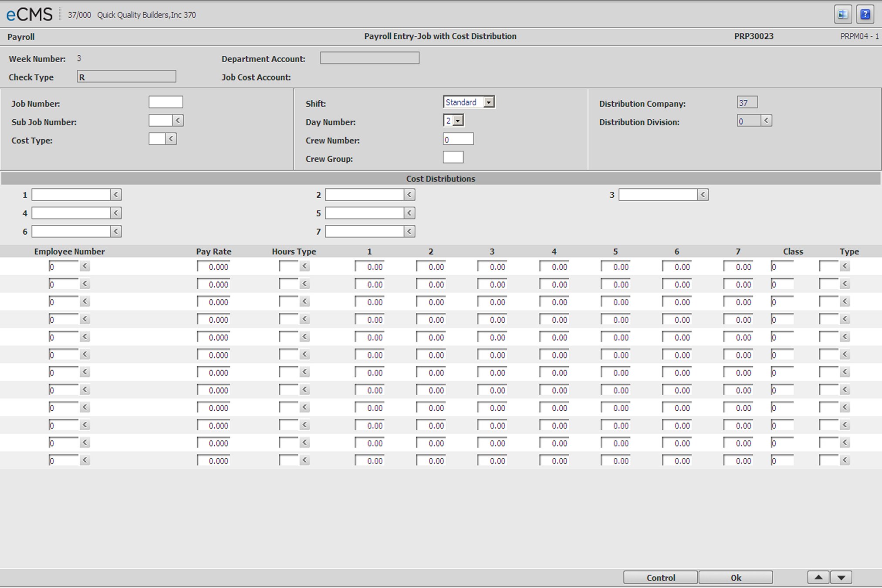Click the Cost Distribution 1 input field
Screen dimensions: 882x588
[x=71, y=195]
